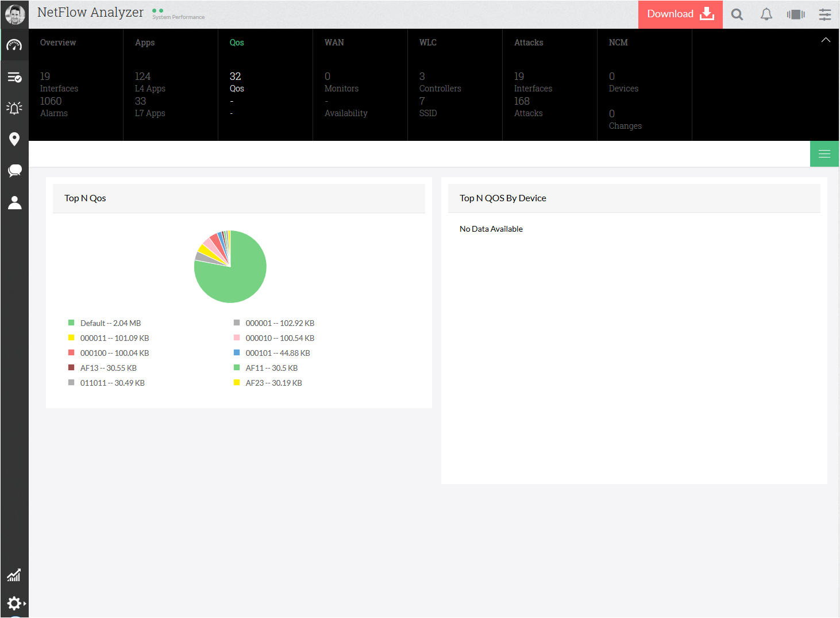The width and height of the screenshot is (840, 618).
Task: Click legend entry '000101 -- 44.88 KB'
Action: (x=278, y=353)
